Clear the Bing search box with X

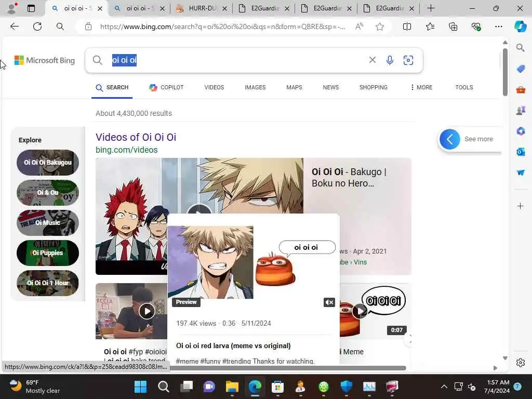pos(372,60)
